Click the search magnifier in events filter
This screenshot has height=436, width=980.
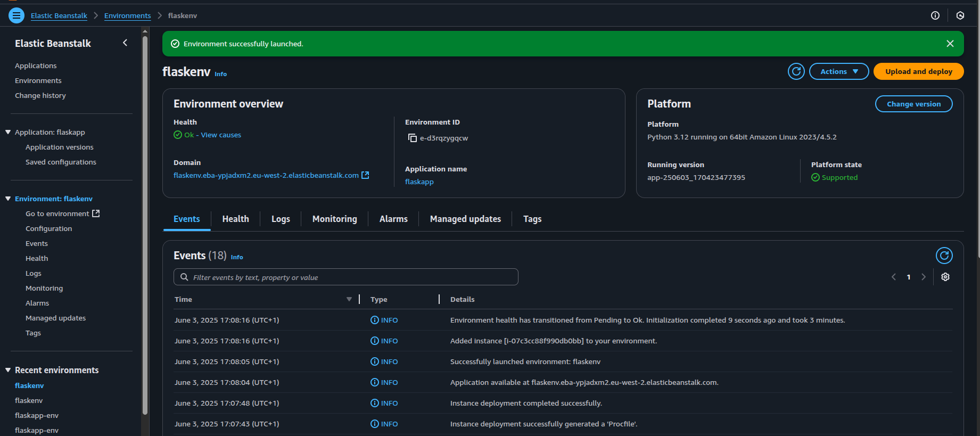[x=184, y=277]
